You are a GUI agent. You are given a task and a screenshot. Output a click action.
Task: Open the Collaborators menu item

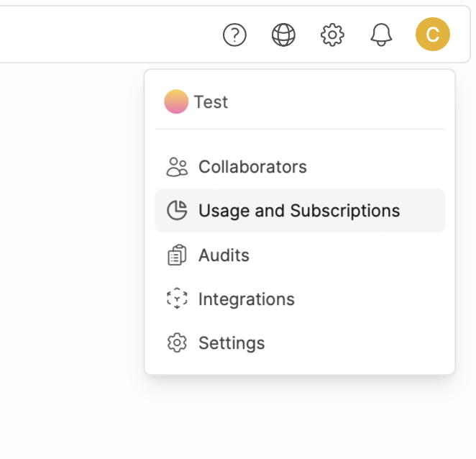click(252, 167)
